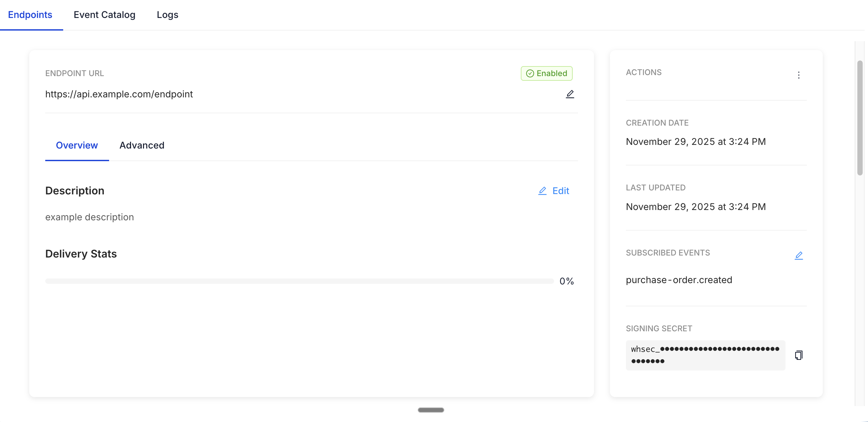Switch to the Event Catalog tab

pos(104,15)
